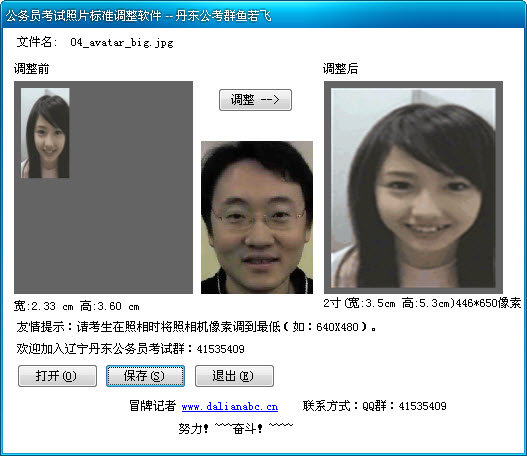This screenshot has width=527, height=456.
Task: Click the 欢迎加入辽宁丹东公务员考试群 line
Action: [x=130, y=349]
